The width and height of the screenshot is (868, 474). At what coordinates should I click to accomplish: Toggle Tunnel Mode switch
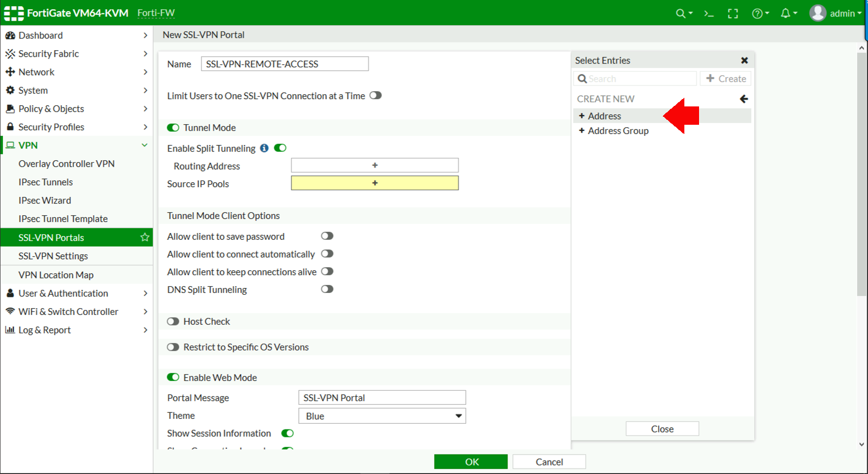pyautogui.click(x=173, y=128)
